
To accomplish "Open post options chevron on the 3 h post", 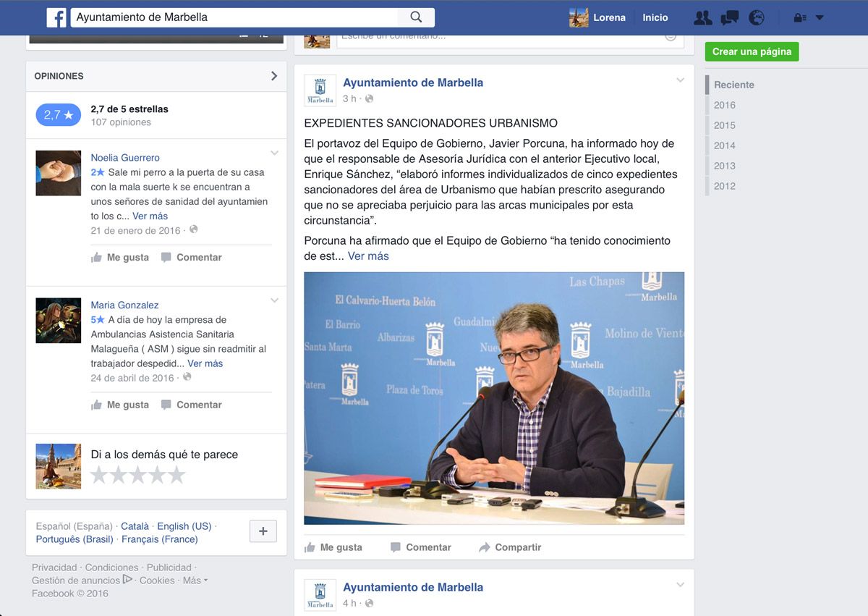I will pyautogui.click(x=680, y=80).
